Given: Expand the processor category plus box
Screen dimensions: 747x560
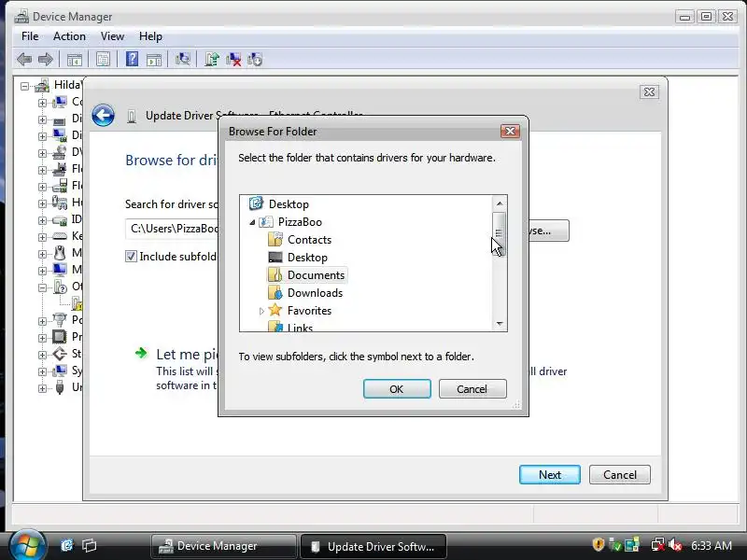Looking at the screenshot, I should coord(42,338).
